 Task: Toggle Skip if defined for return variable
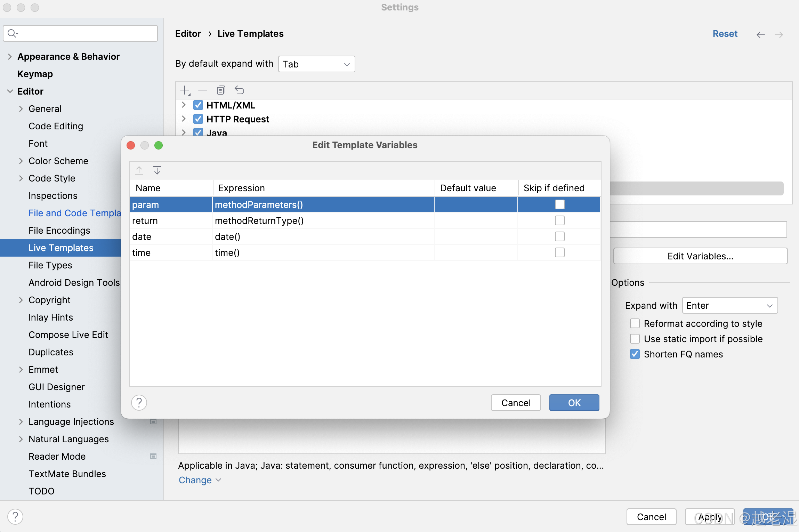pyautogui.click(x=559, y=220)
